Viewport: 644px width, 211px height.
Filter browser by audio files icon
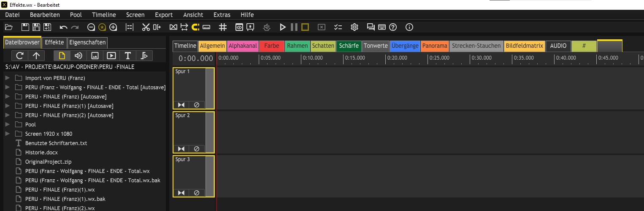click(x=78, y=55)
